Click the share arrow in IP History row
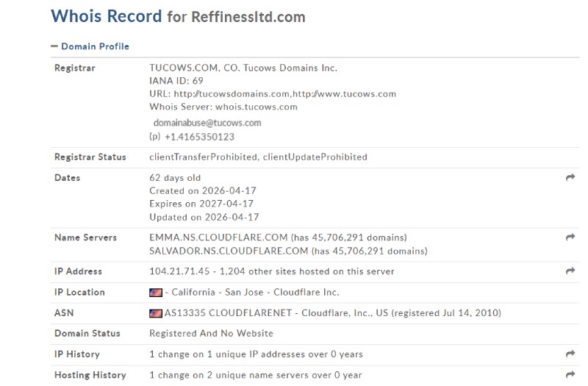 pos(570,354)
